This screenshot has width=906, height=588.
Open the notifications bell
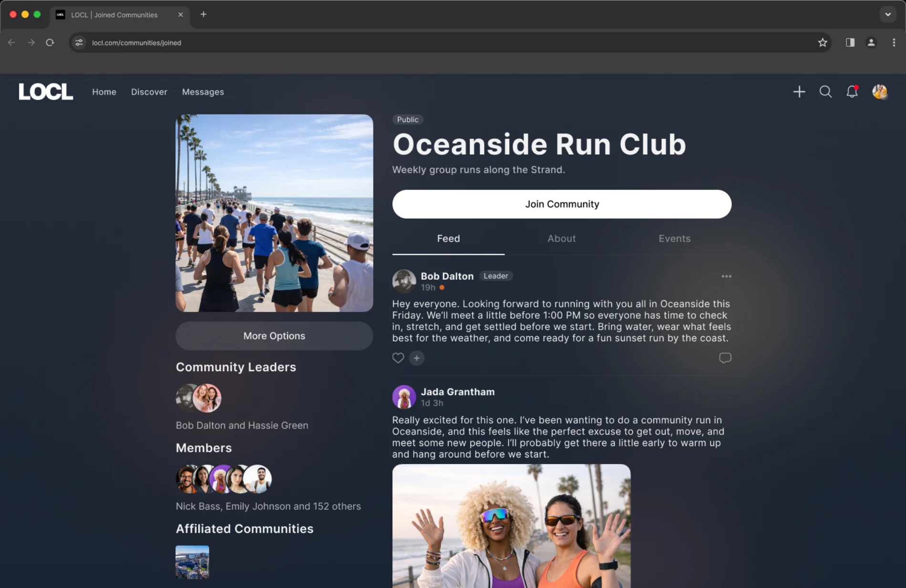[852, 91]
